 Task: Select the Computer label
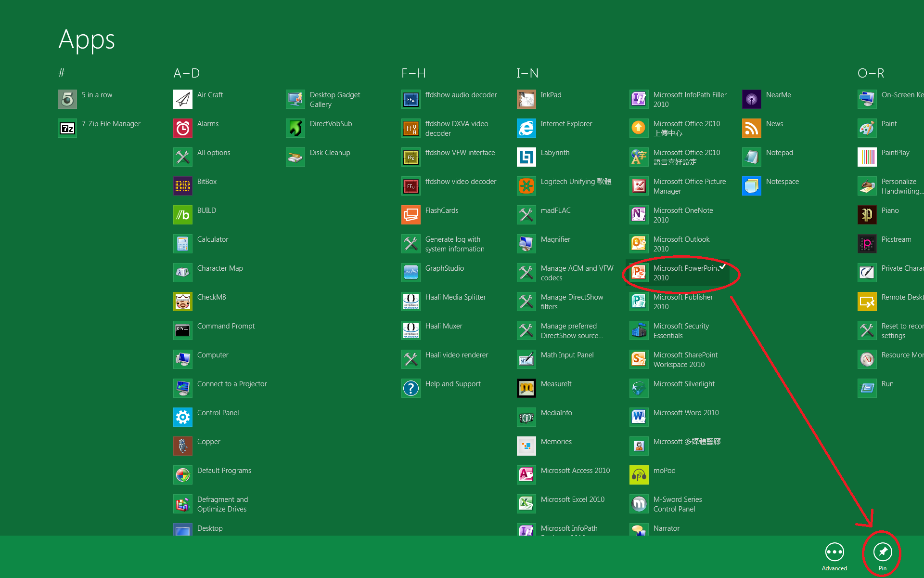coord(213,355)
